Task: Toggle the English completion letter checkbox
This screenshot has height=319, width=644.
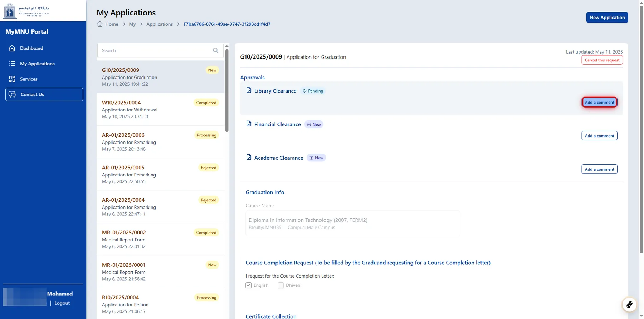Action: click(x=249, y=285)
